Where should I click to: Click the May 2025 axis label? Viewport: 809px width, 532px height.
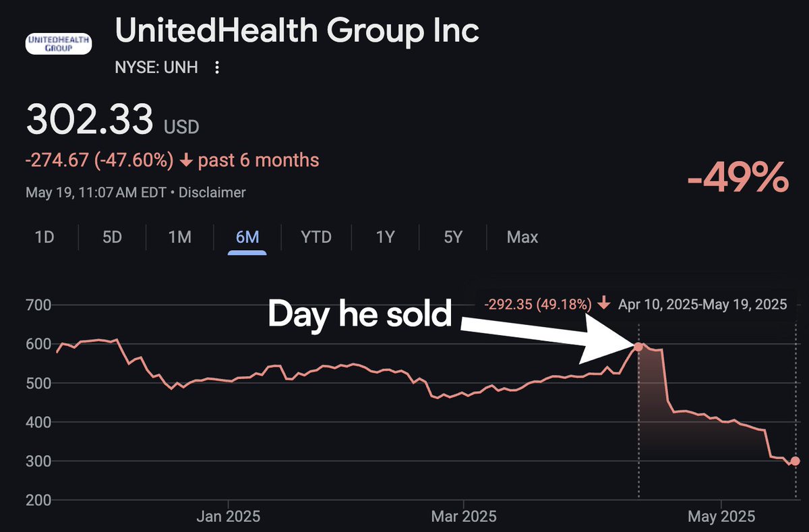(721, 517)
